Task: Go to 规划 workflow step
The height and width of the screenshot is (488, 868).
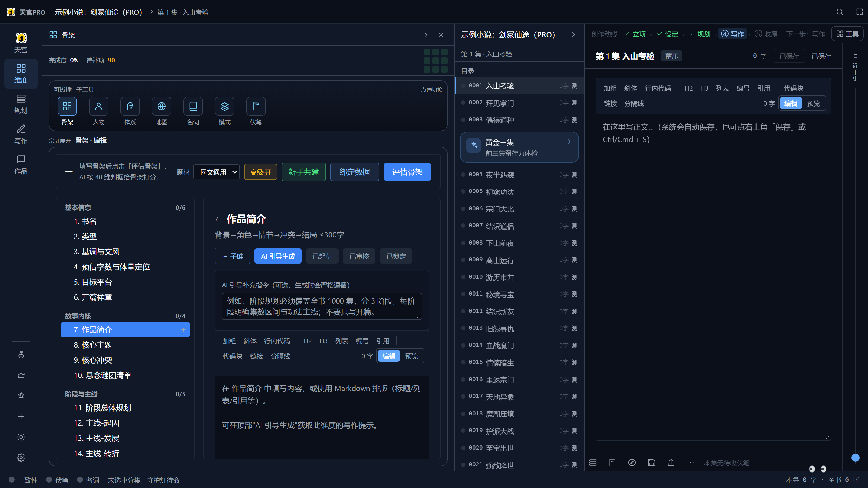Action: [700, 34]
